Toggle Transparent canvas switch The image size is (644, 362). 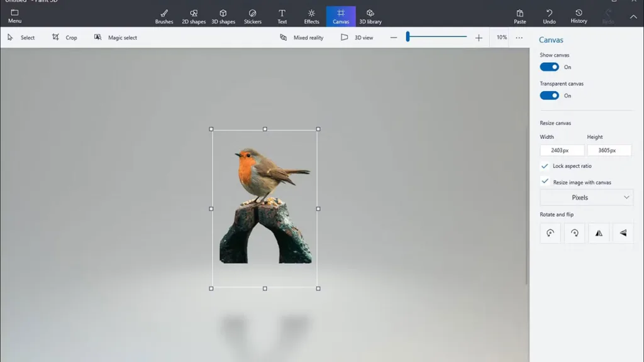click(x=549, y=96)
